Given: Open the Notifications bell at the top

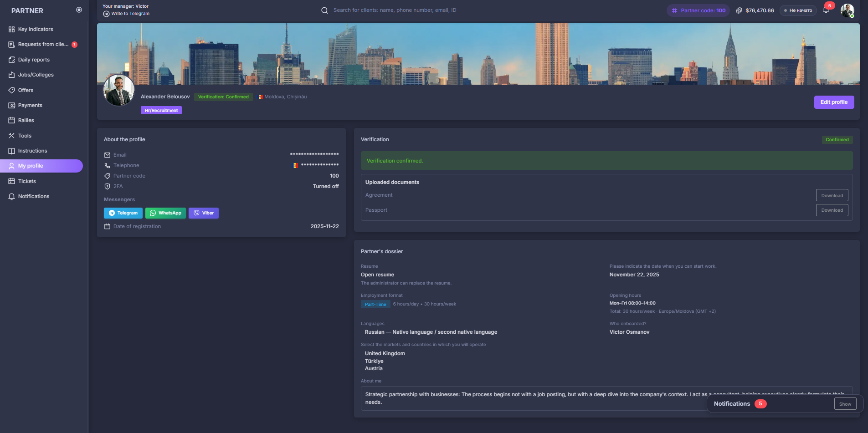Looking at the screenshot, I should (826, 10).
